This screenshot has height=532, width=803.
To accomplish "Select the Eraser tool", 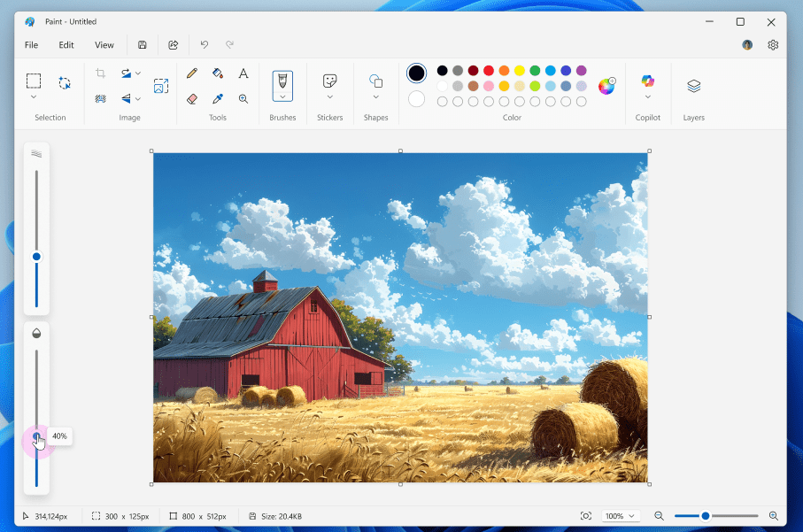I will point(191,99).
